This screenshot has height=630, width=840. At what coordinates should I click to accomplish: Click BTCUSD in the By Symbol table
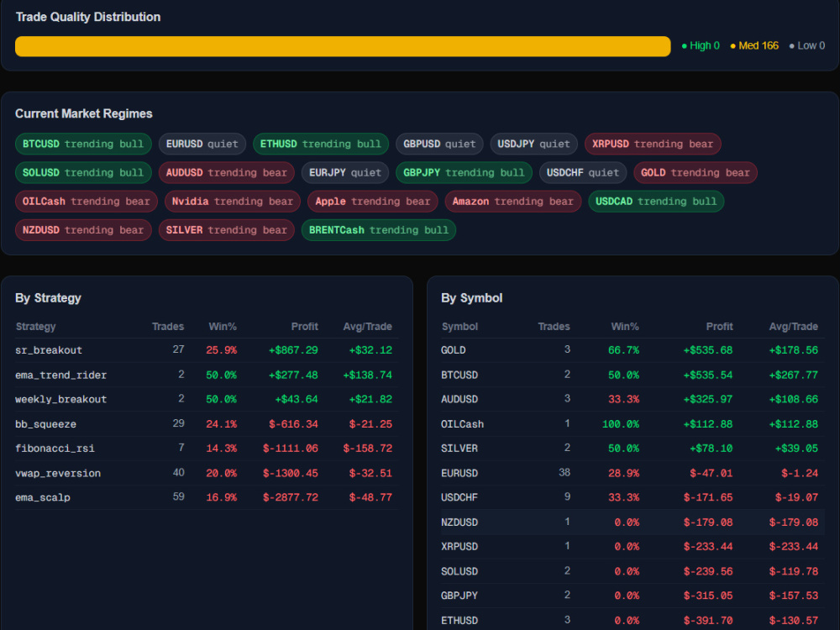[459, 375]
